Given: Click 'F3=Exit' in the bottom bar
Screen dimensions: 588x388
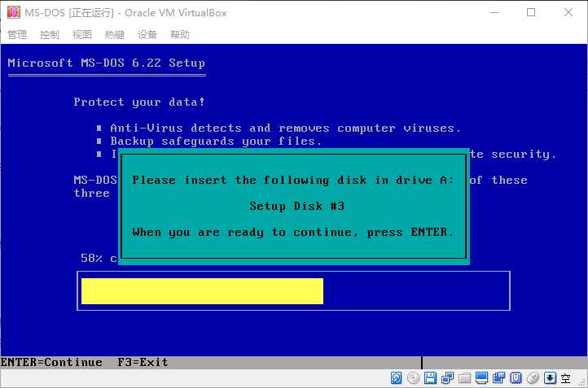Looking at the screenshot, I should click(x=143, y=362).
